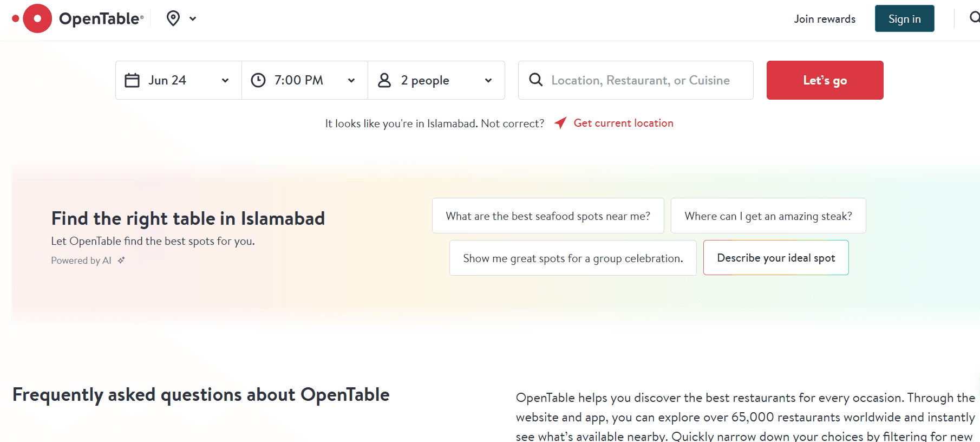Click the red location arrow icon

pyautogui.click(x=560, y=123)
